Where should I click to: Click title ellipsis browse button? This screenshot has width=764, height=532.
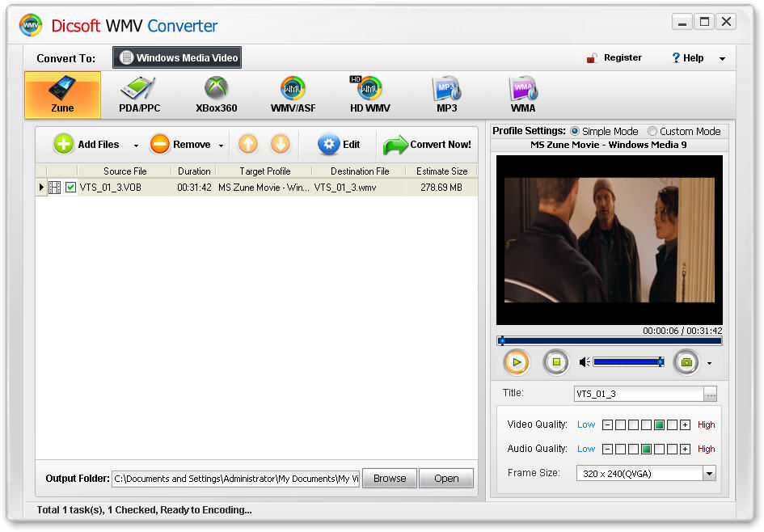pyautogui.click(x=711, y=394)
